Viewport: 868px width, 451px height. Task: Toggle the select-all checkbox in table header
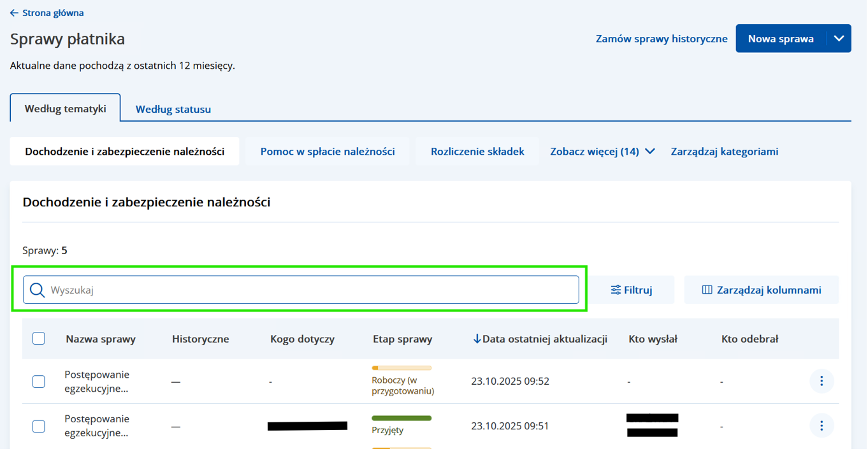(x=39, y=339)
